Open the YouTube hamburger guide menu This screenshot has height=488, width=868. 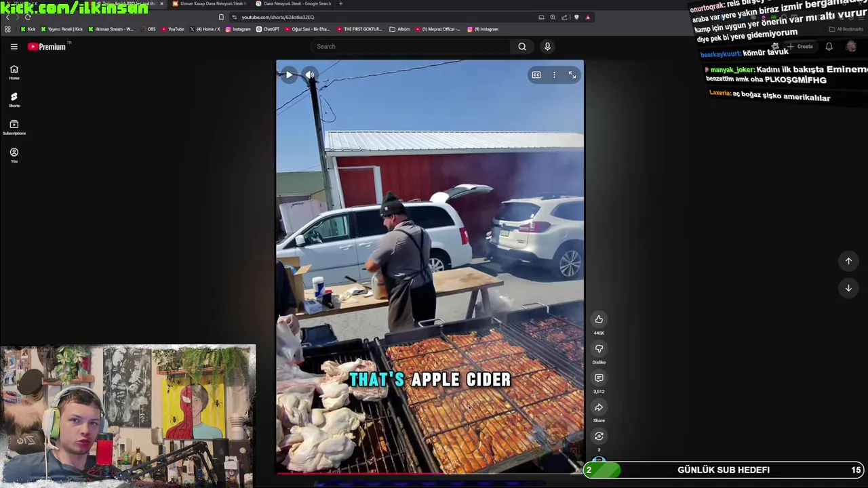point(14,47)
